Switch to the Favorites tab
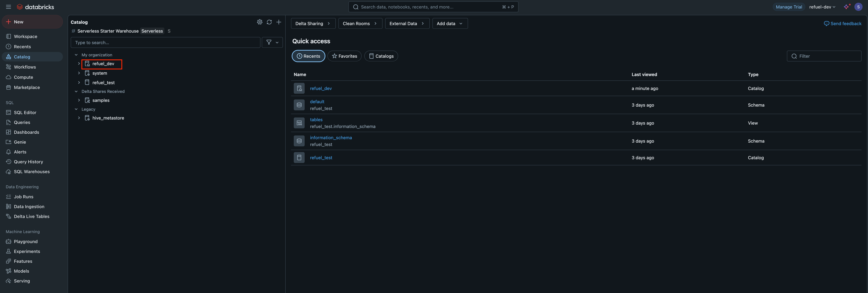Image resolution: width=868 pixels, height=293 pixels. [x=344, y=56]
